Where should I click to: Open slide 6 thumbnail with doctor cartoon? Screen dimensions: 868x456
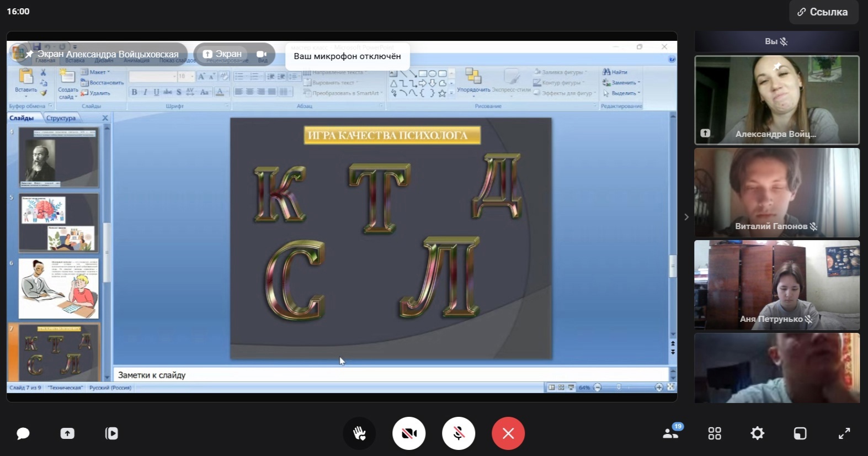pos(58,288)
